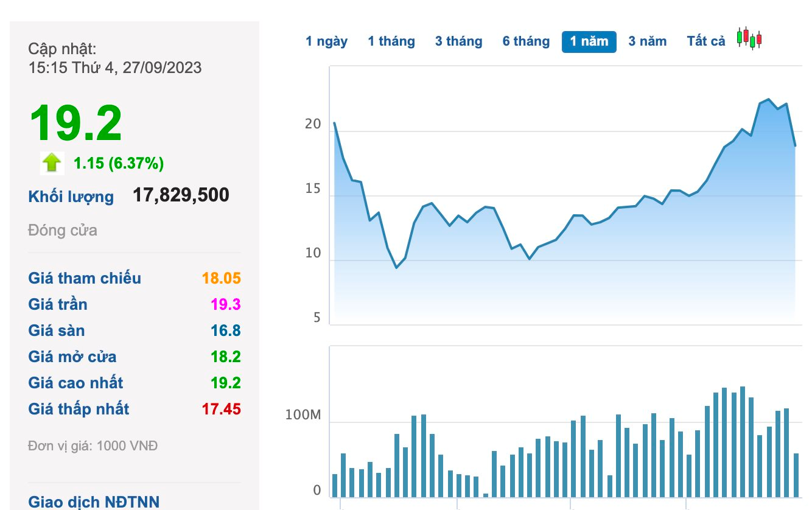Click the 'Đóng cửa' status text
The width and height of the screenshot is (812, 510).
(x=63, y=231)
